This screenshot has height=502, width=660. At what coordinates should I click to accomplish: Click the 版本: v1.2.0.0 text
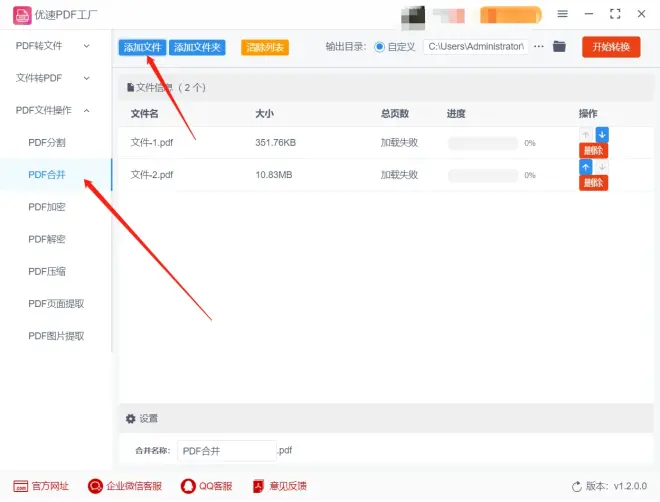click(x=616, y=486)
